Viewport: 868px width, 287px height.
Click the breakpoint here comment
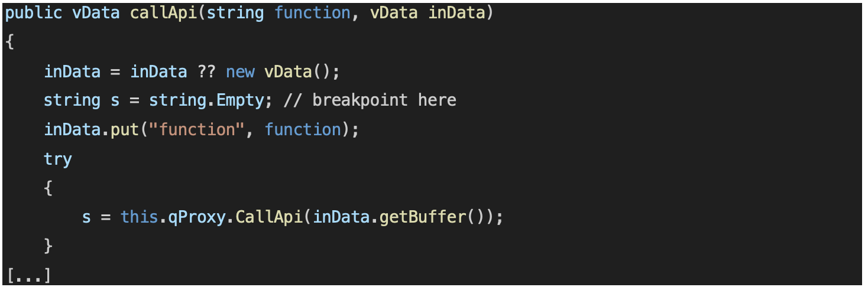[x=370, y=100]
